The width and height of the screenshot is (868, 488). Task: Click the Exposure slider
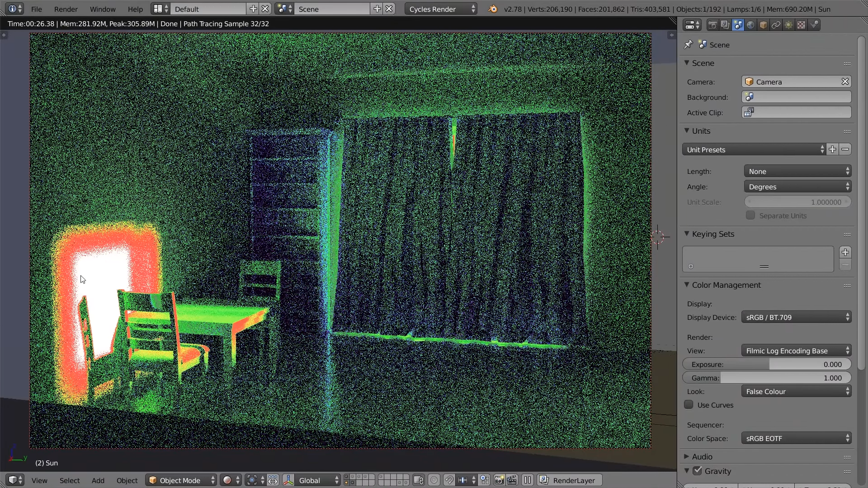click(767, 364)
